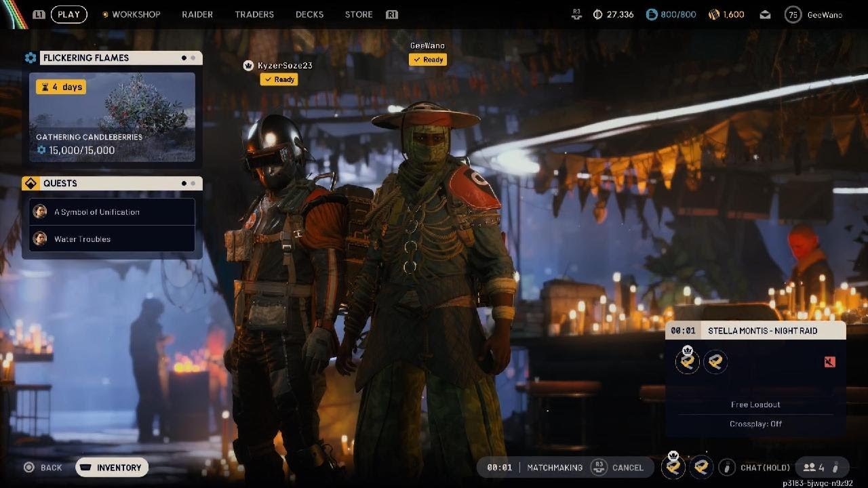The width and height of the screenshot is (868, 488).
Task: Click the 00:01 timer in Stella Montis header
Action: (x=683, y=331)
